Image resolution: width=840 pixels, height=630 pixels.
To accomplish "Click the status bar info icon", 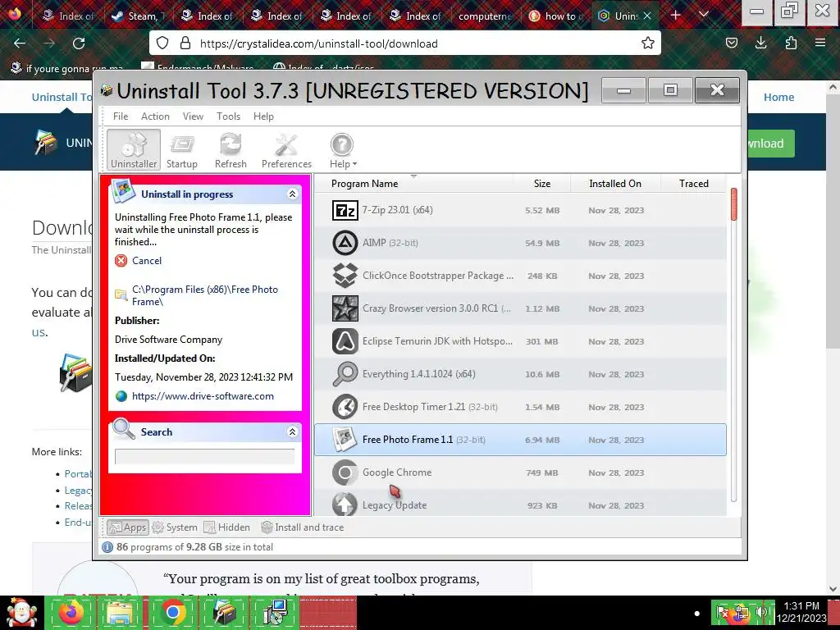I will pos(107,547).
